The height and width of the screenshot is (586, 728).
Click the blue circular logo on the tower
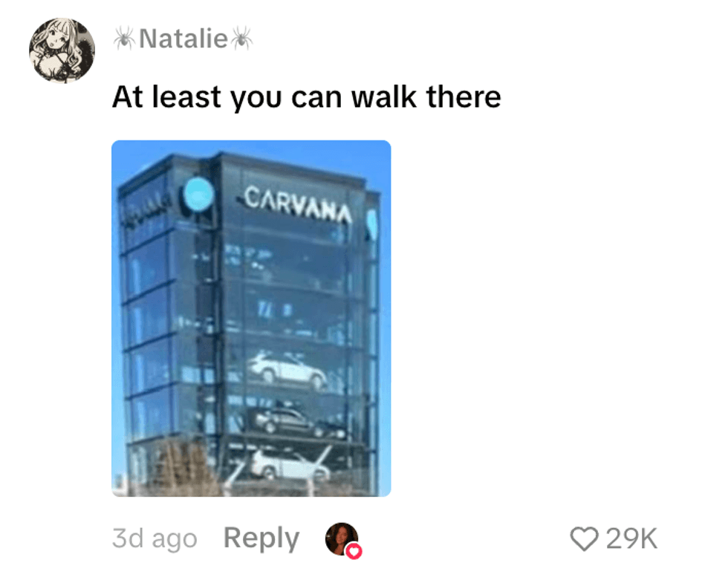[199, 194]
